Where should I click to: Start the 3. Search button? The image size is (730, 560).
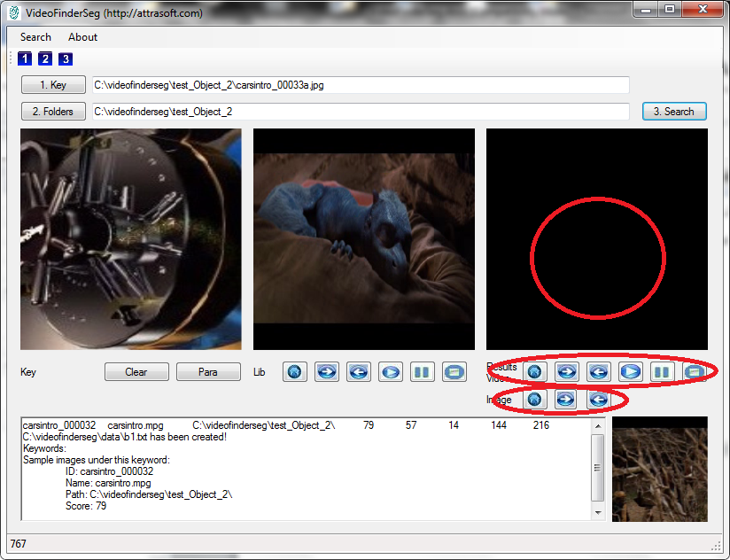674,112
